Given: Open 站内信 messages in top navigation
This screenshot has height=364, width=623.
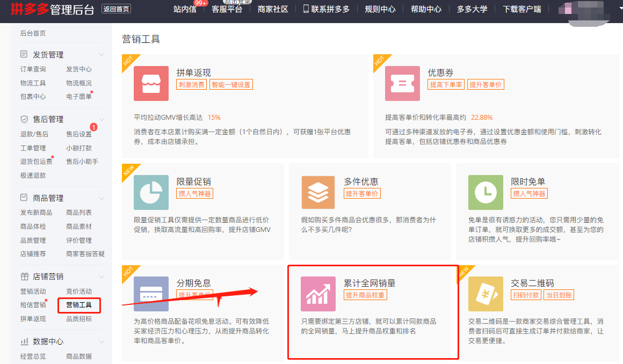Looking at the screenshot, I should [x=185, y=9].
